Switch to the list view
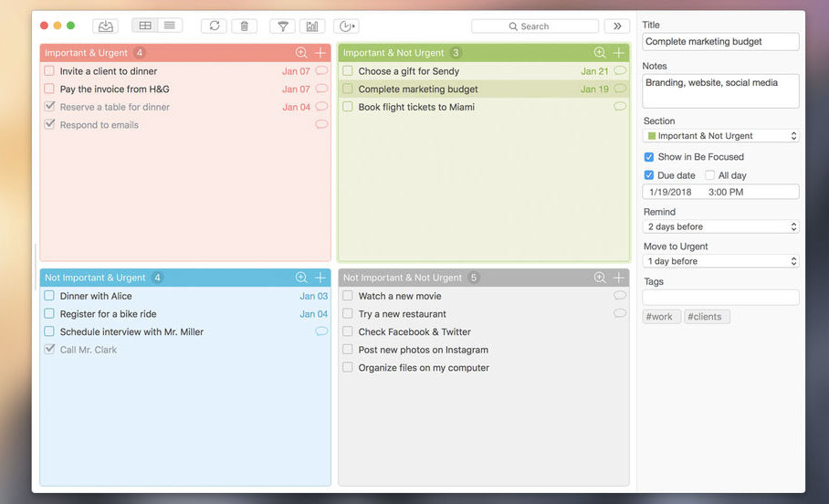This screenshot has height=504, width=829. pyautogui.click(x=170, y=26)
